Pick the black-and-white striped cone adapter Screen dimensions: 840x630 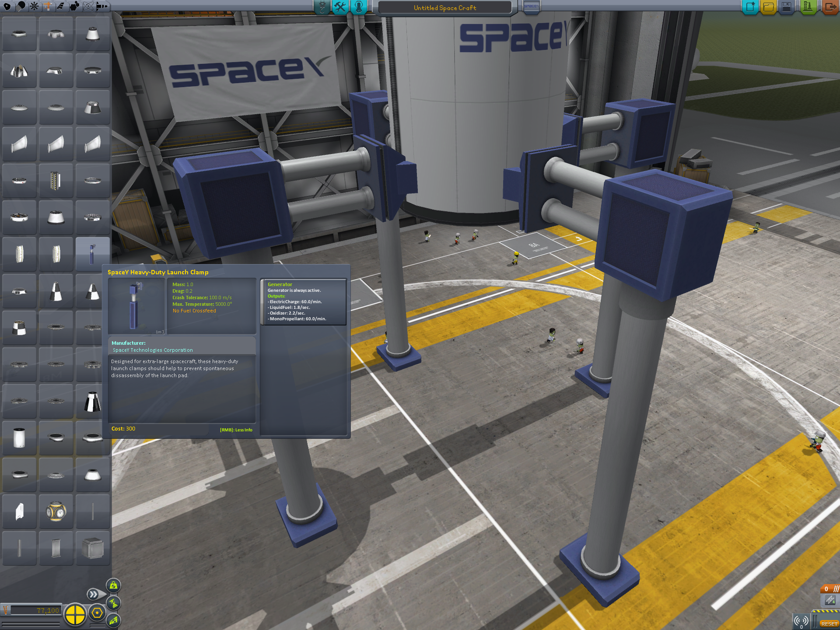tap(92, 401)
